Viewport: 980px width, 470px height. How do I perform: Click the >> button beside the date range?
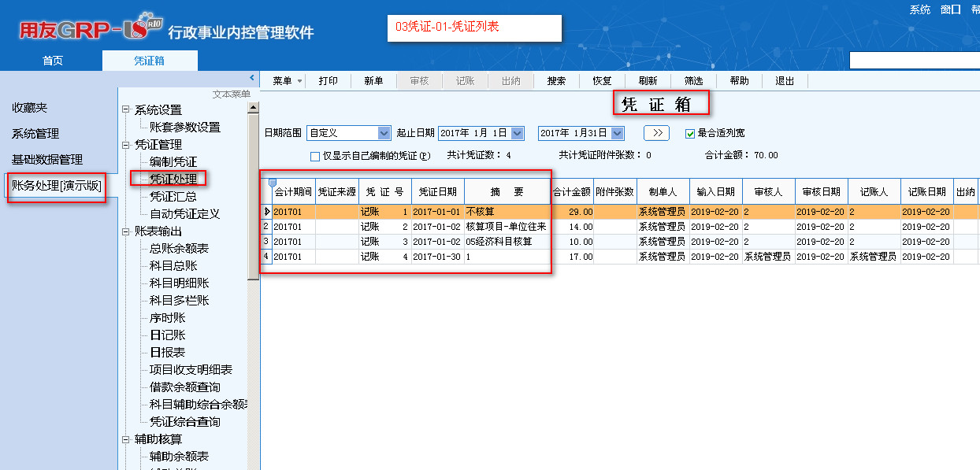tap(656, 133)
